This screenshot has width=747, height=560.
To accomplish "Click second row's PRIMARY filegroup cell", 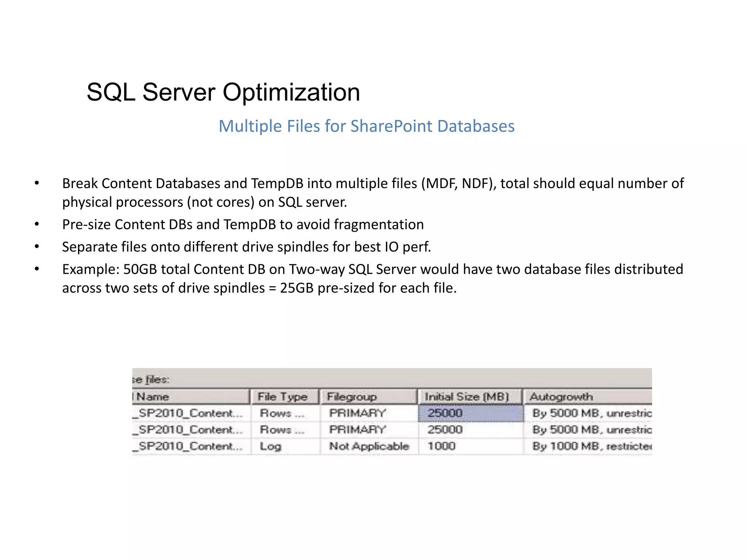I will (x=369, y=430).
